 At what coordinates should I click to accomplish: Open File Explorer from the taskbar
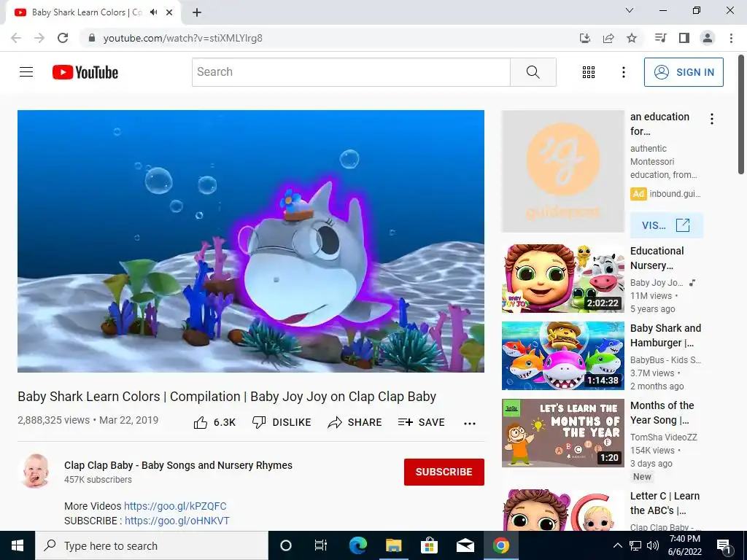[393, 545]
